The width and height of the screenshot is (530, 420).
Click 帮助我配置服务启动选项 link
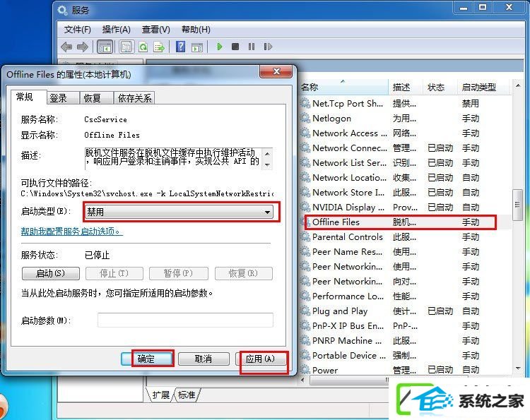pos(71,232)
